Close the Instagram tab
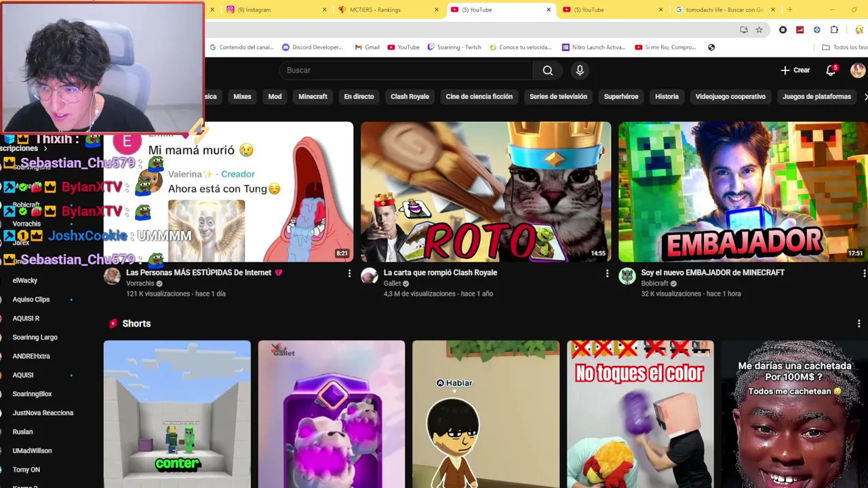This screenshot has width=868, height=488. pyautogui.click(x=324, y=9)
